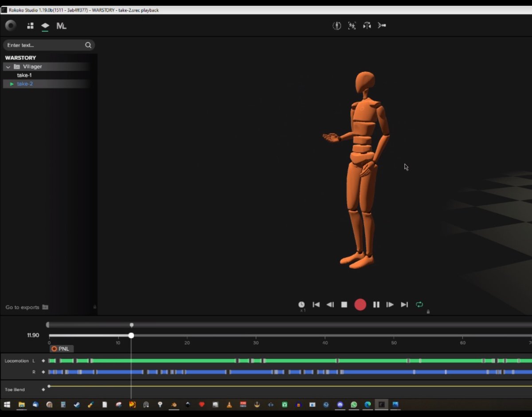This screenshot has width=532, height=417.
Task: Open the four-squares dashboard view icon
Action: click(x=30, y=26)
